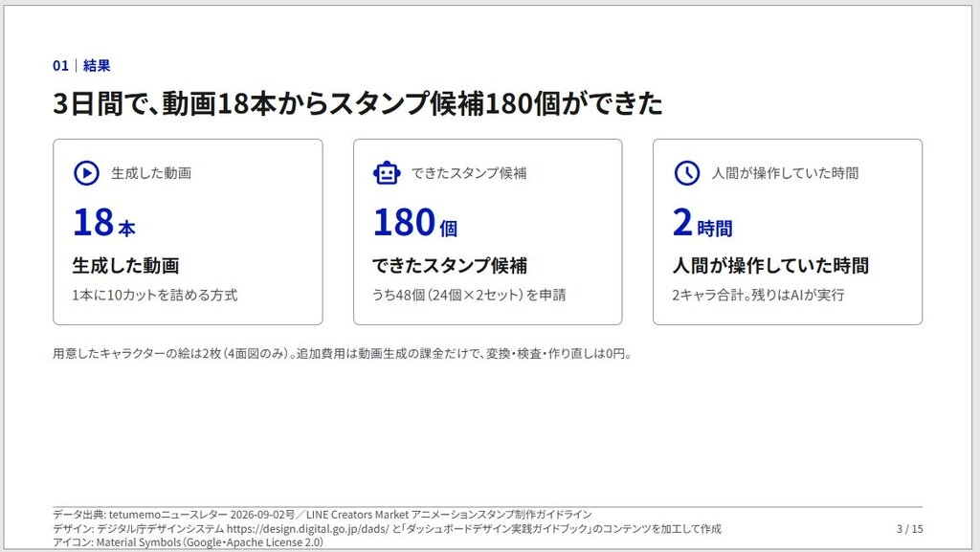The width and height of the screenshot is (980, 552).
Task: Click the bold text 生成した動画
Action: 125,265
